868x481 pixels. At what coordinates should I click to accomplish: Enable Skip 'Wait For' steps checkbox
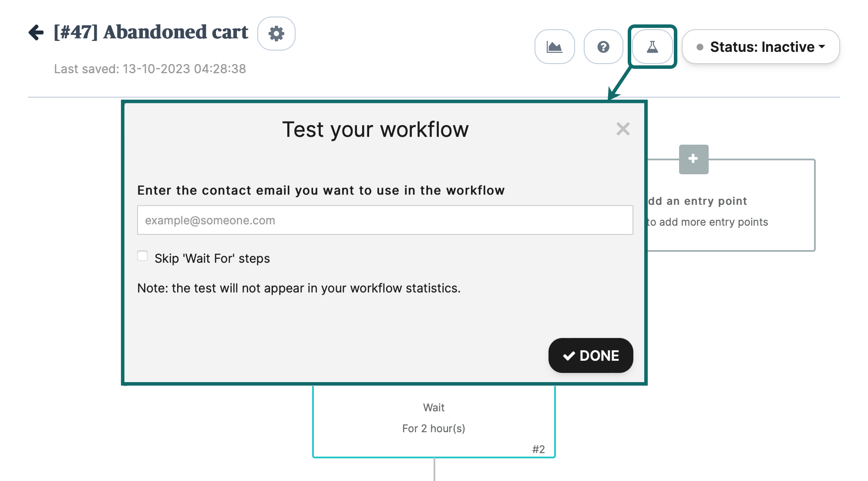click(x=142, y=256)
